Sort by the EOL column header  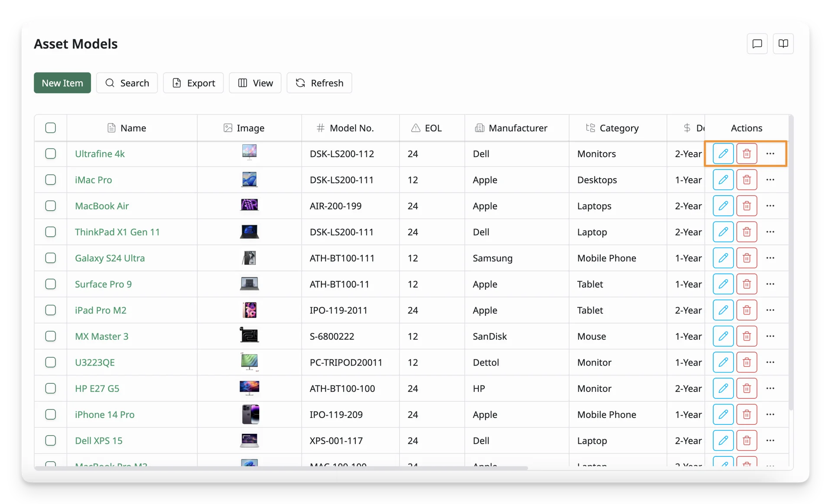pos(432,128)
